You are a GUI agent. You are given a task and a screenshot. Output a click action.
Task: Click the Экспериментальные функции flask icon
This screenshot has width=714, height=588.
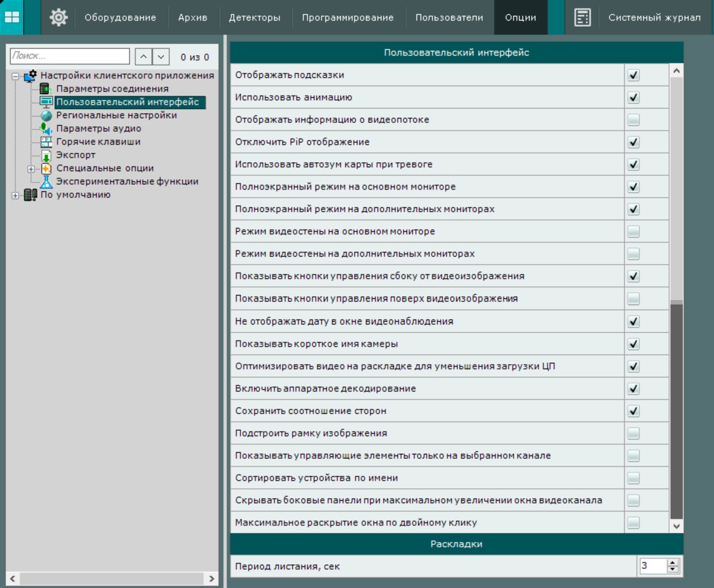(46, 181)
